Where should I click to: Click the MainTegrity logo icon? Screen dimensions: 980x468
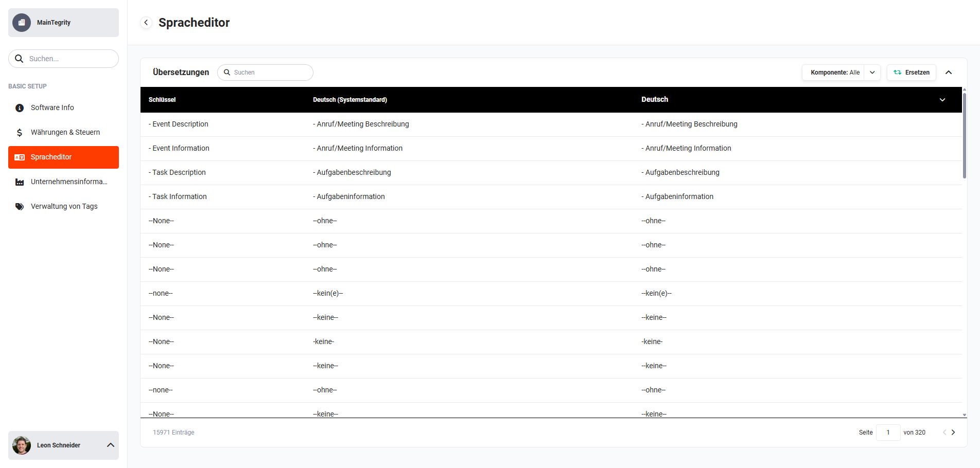[x=22, y=23]
